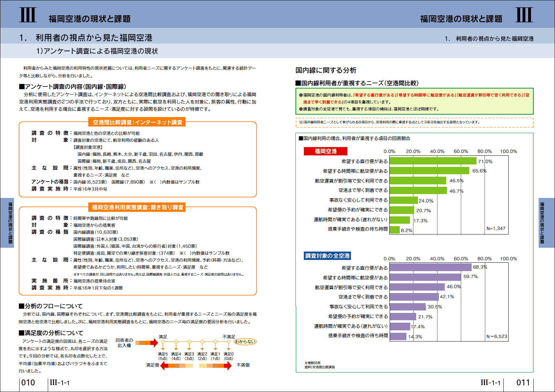Click page number 011
Viewport: 555px width, 392px height.
(x=523, y=383)
